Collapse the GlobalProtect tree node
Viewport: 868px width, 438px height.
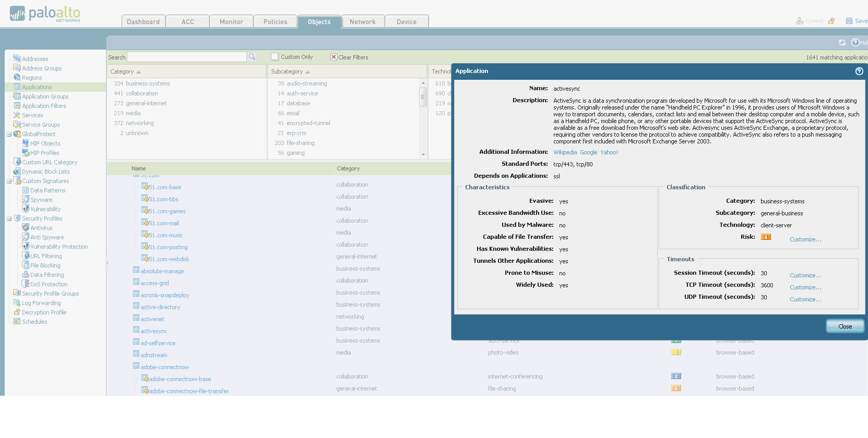click(x=9, y=134)
